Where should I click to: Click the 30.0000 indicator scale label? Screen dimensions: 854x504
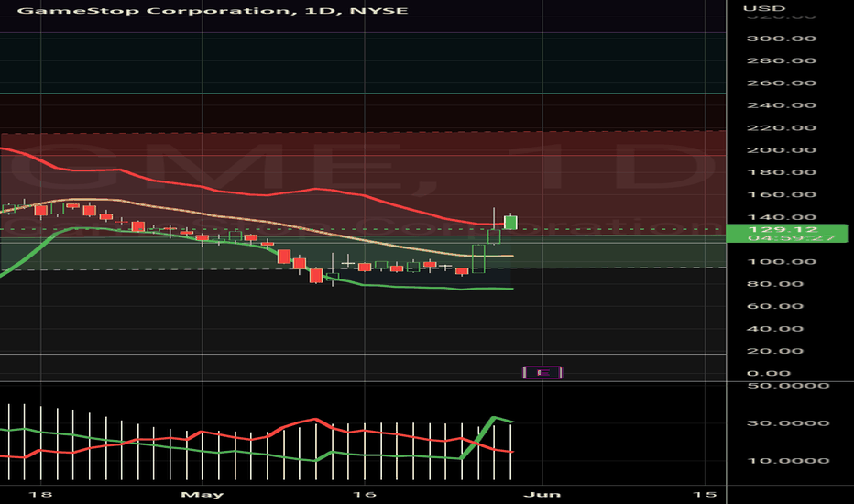click(x=787, y=422)
